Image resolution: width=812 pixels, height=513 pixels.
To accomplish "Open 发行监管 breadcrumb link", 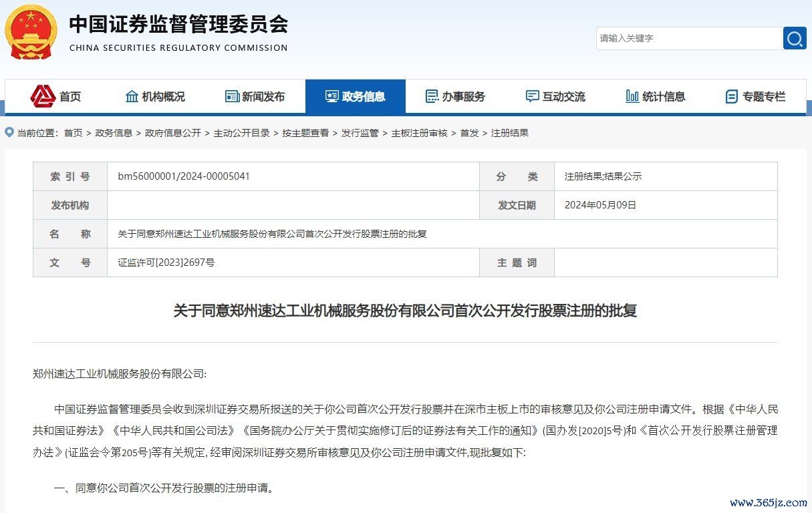I will pos(360,133).
